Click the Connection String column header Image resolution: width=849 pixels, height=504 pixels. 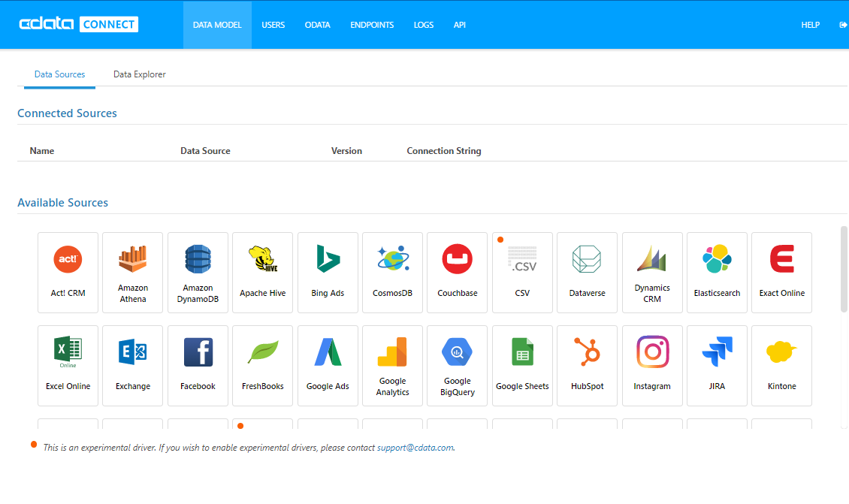click(x=444, y=151)
